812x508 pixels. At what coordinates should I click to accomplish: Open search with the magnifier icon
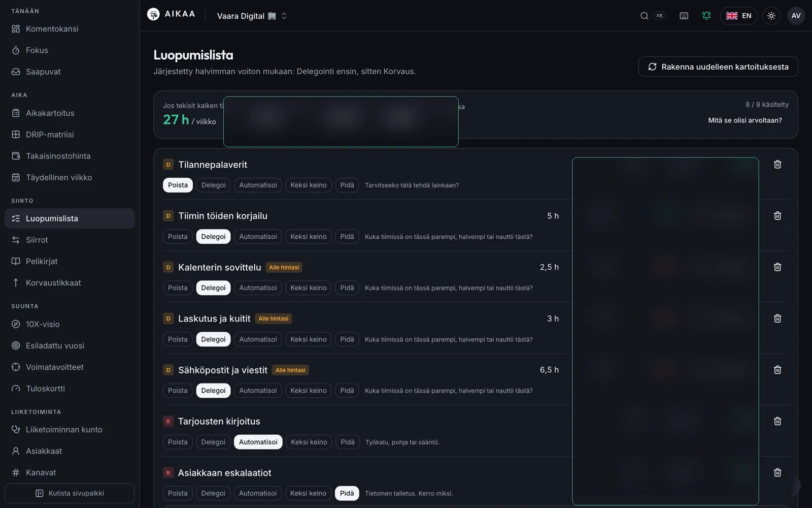pos(645,16)
